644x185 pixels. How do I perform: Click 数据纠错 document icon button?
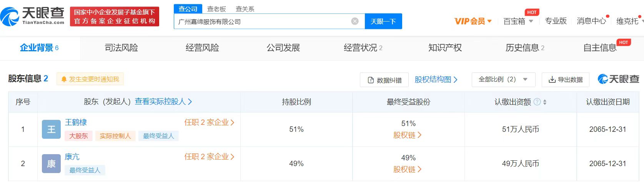click(384, 80)
